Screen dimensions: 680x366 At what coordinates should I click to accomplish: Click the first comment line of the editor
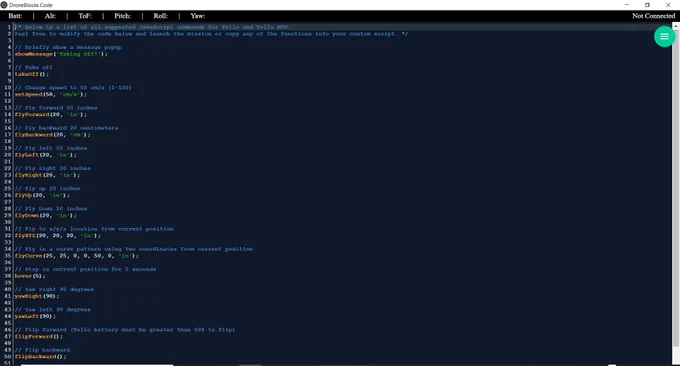[x=152, y=27]
